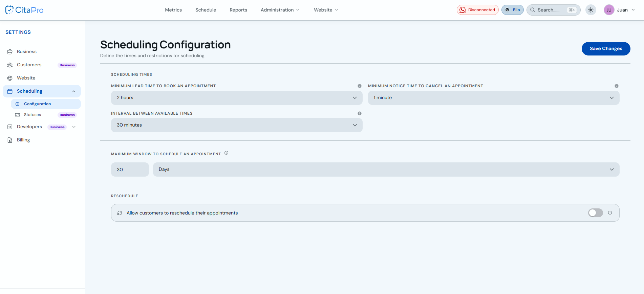Click info icon beside reschedule toggle
Image resolution: width=644 pixels, height=294 pixels.
click(610, 213)
